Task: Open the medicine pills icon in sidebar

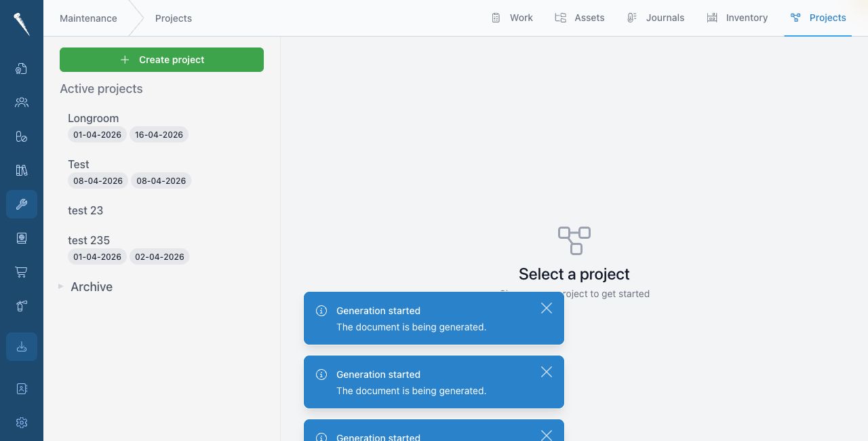Action: click(22, 136)
